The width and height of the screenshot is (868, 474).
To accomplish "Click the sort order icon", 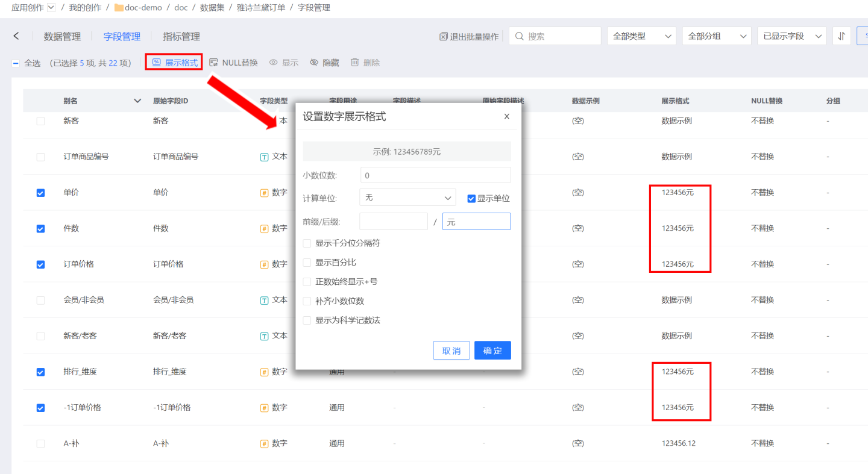I will click(x=841, y=36).
